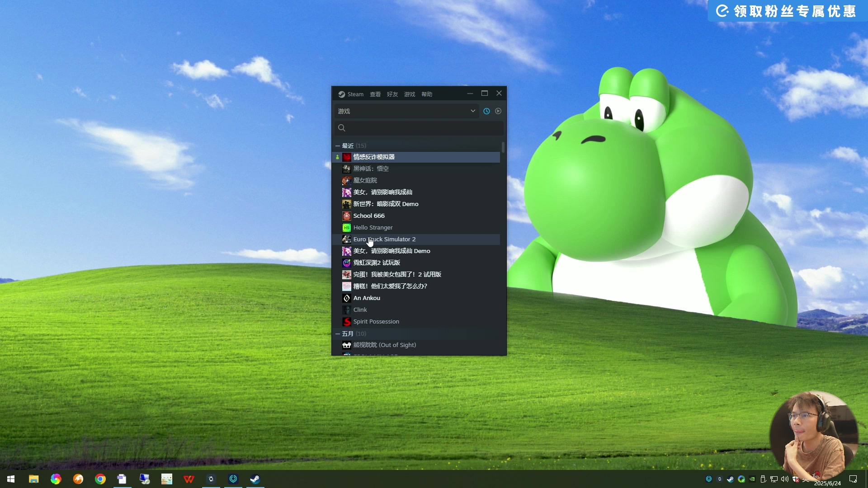This screenshot has height=488, width=868.
Task: Click the library search field
Action: 419,128
